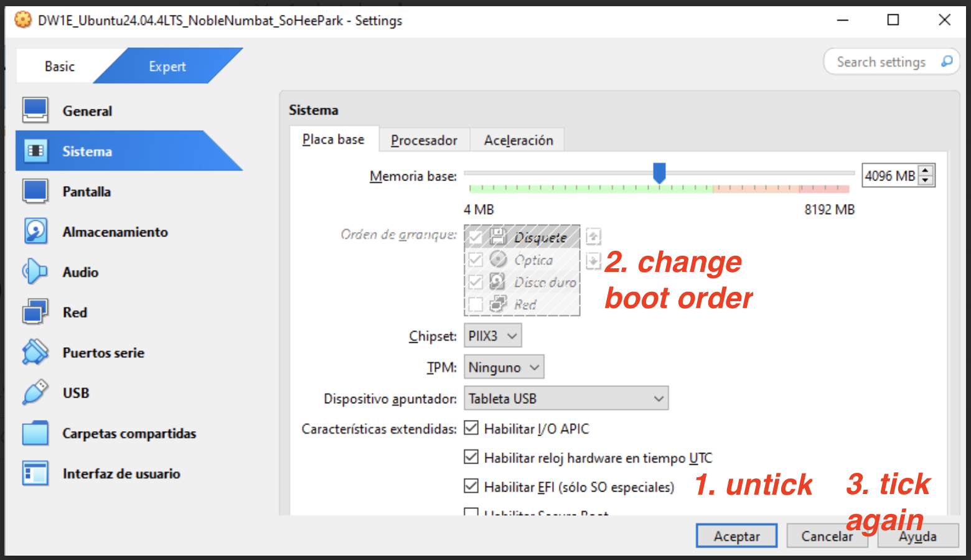
Task: Click the 4096 MB memory field
Action: click(890, 175)
